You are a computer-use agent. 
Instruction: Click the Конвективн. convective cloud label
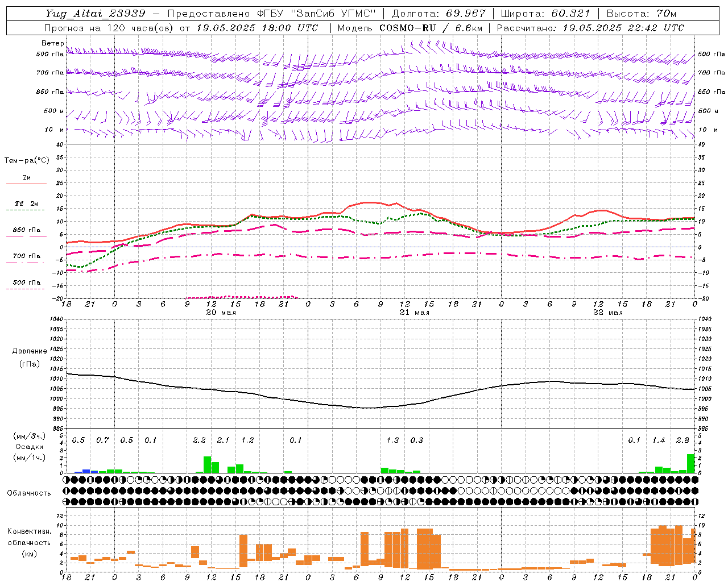[x=29, y=531]
